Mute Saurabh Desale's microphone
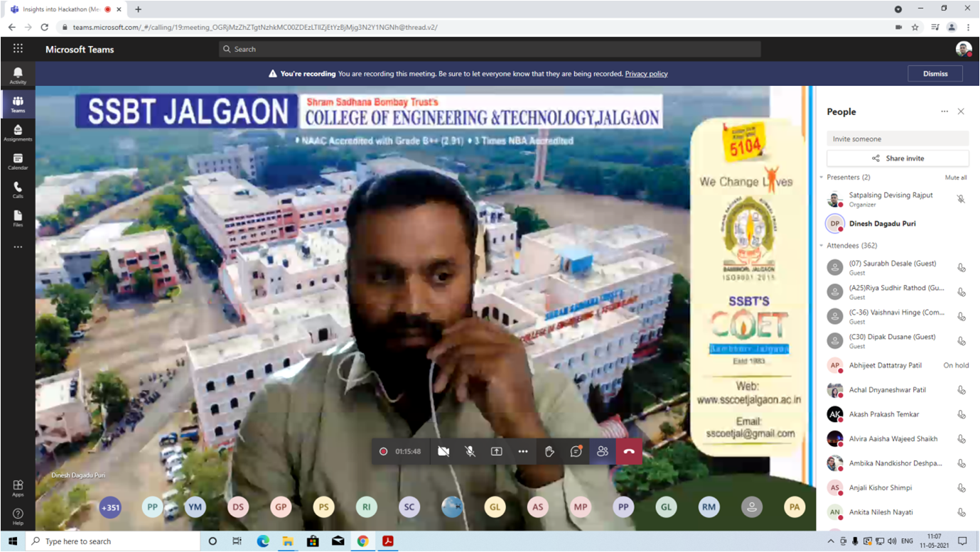The image size is (980, 552). coord(961,268)
